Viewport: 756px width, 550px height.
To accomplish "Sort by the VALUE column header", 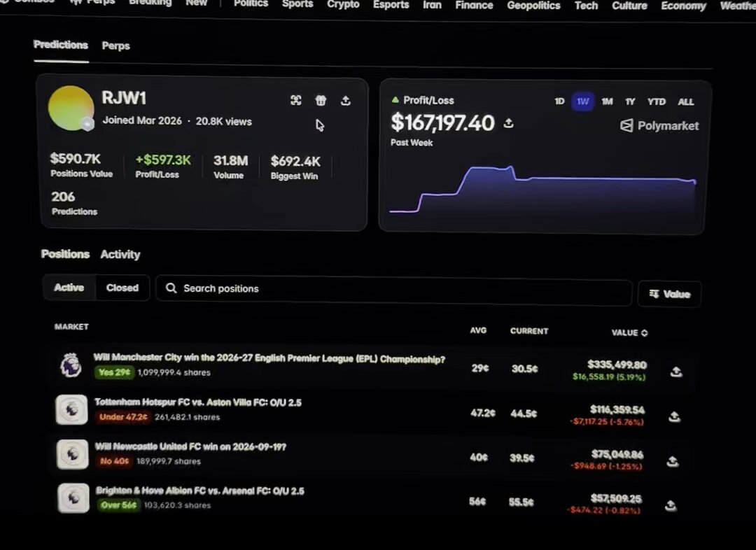I will pyautogui.click(x=629, y=332).
